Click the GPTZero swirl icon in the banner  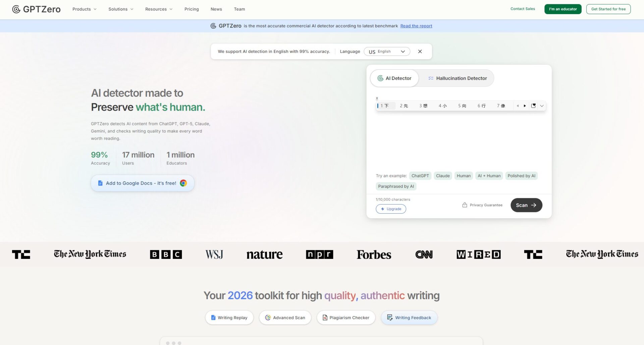pos(213,26)
